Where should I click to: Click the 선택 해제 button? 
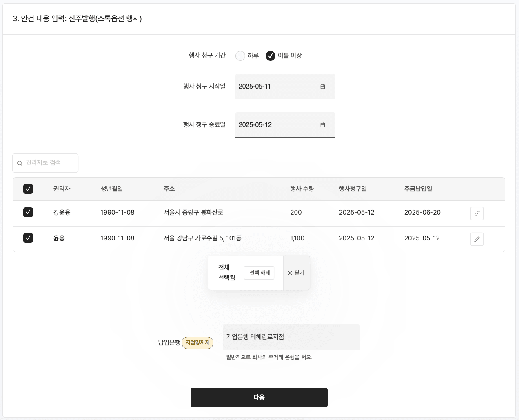(259, 273)
